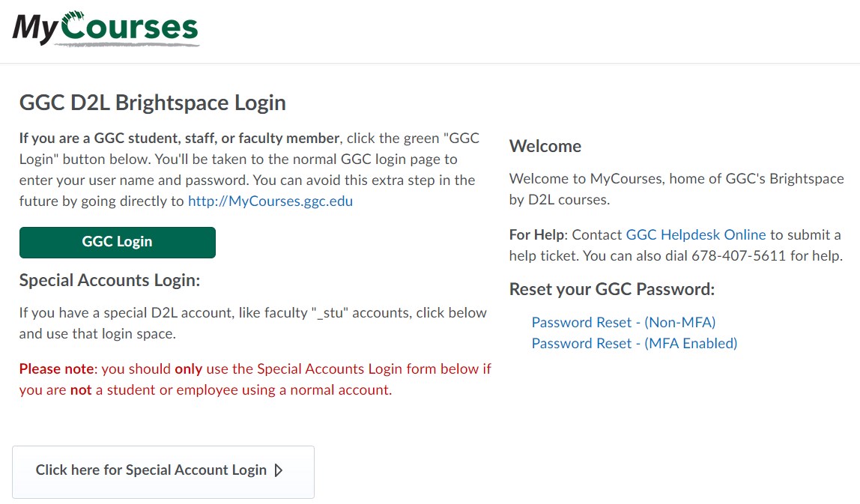Open the http://MyCourses.ggc.edu link

[x=270, y=201]
